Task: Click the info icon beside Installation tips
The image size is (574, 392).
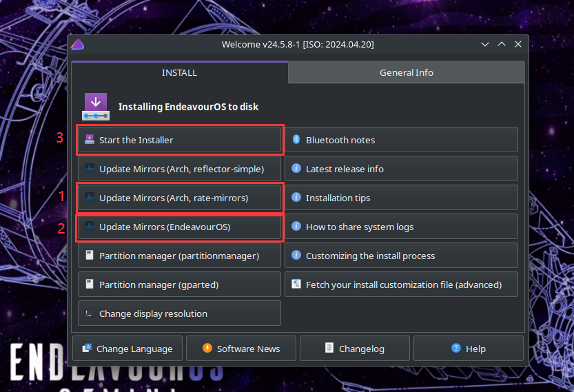Action: [x=296, y=197]
